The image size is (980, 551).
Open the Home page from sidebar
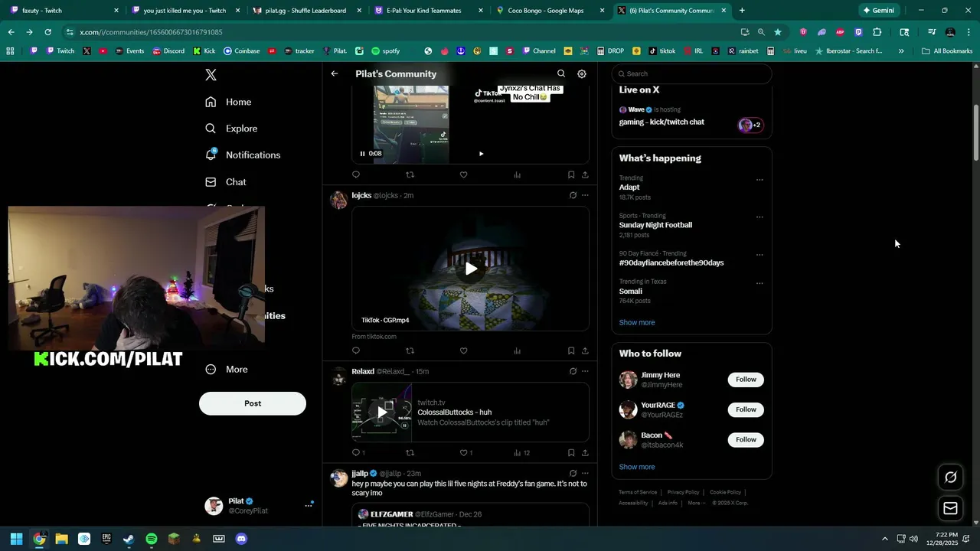point(228,102)
